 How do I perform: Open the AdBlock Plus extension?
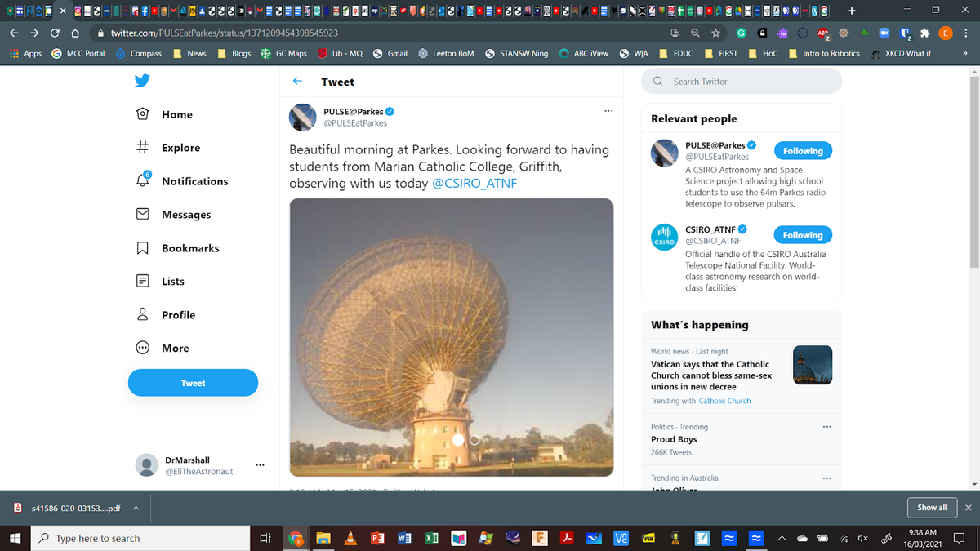824,33
